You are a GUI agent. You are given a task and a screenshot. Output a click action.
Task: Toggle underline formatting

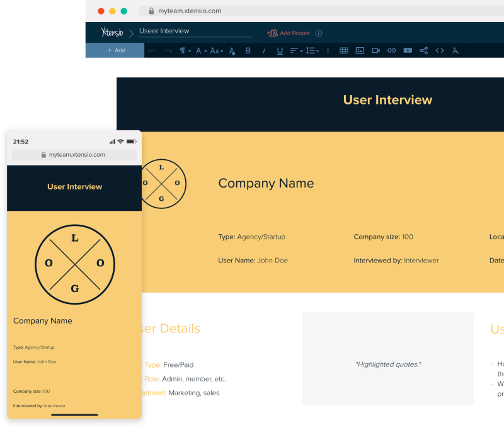[x=279, y=50]
